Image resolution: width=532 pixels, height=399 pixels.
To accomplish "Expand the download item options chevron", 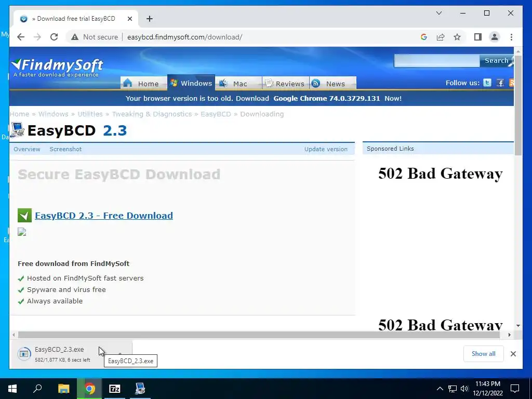I will tap(120, 354).
